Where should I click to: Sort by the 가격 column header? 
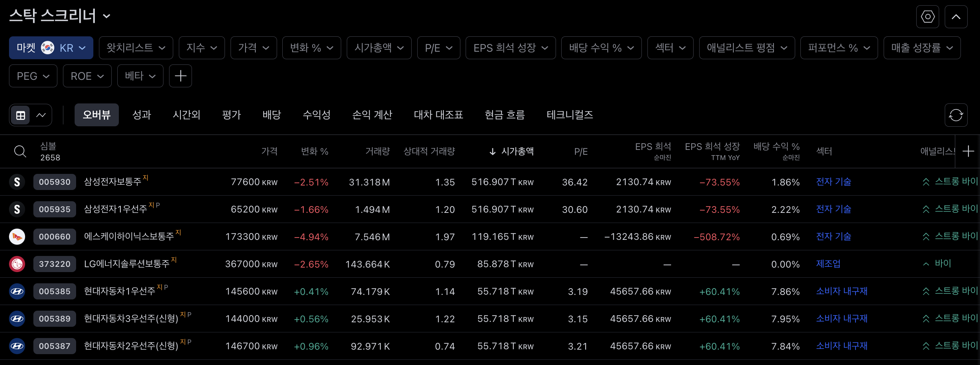269,151
